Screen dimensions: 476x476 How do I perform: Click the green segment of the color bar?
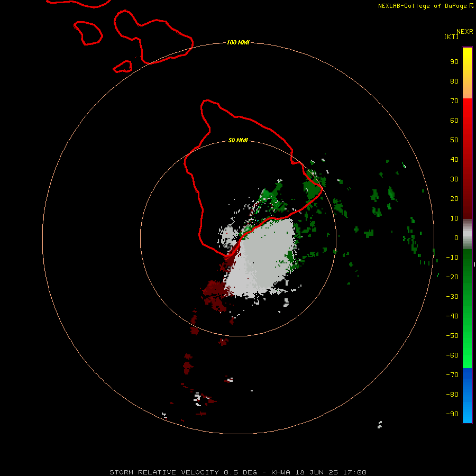467,308
